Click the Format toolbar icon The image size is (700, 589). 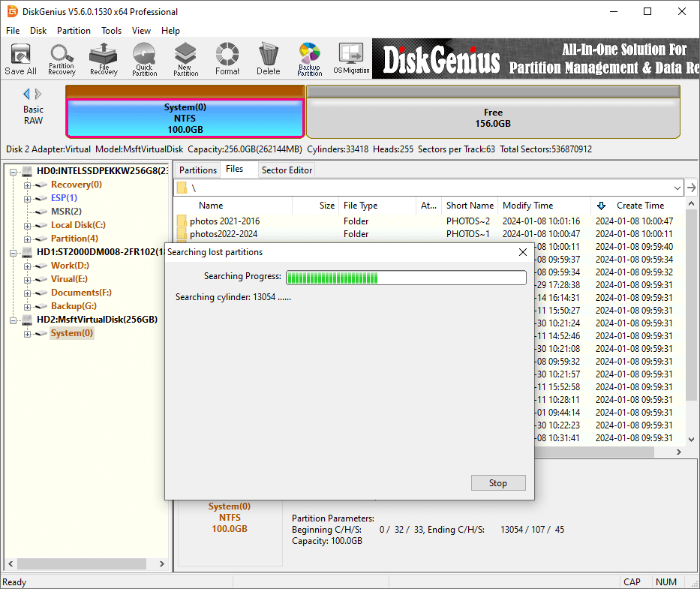227,59
